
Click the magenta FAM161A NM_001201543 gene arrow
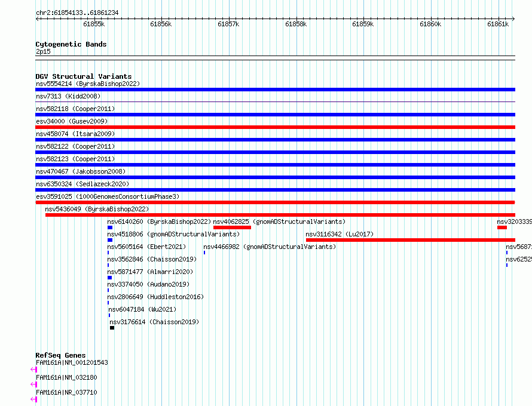point(33,370)
